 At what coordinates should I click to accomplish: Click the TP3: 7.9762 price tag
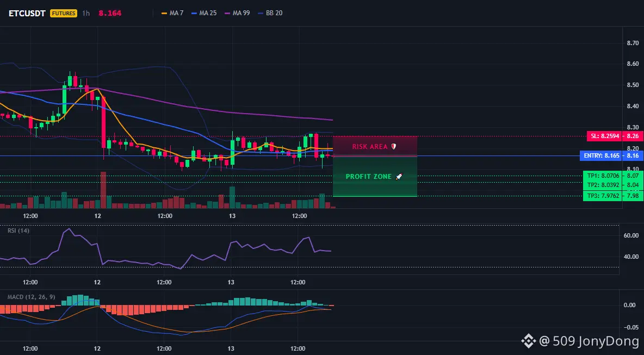pos(602,196)
